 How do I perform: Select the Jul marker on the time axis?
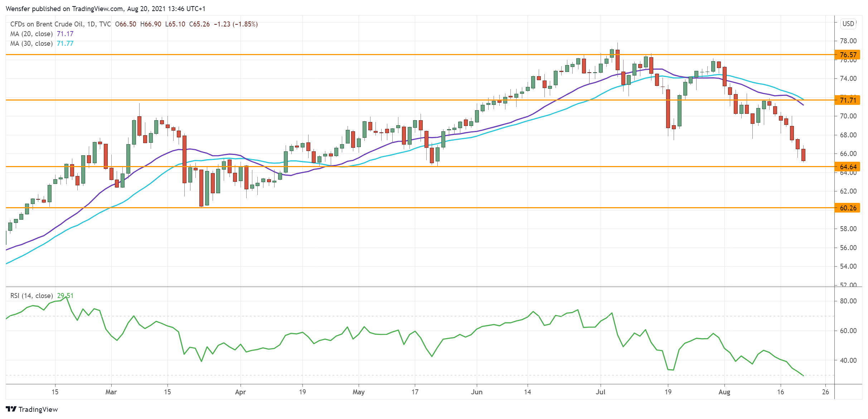pos(600,392)
